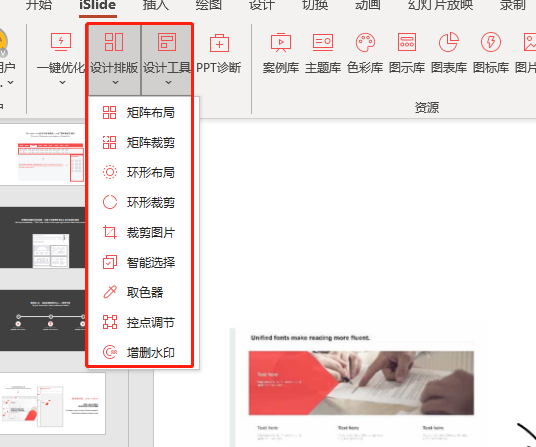Expand the 设计工具 dropdown arrow
Image resolution: width=536 pixels, height=447 pixels.
coord(168,82)
